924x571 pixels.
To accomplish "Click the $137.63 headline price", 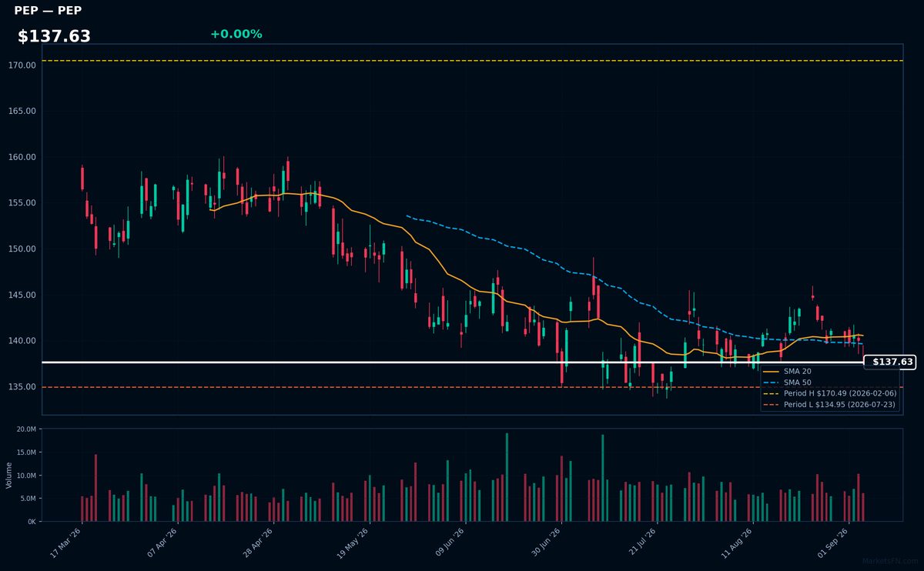I will click(54, 36).
